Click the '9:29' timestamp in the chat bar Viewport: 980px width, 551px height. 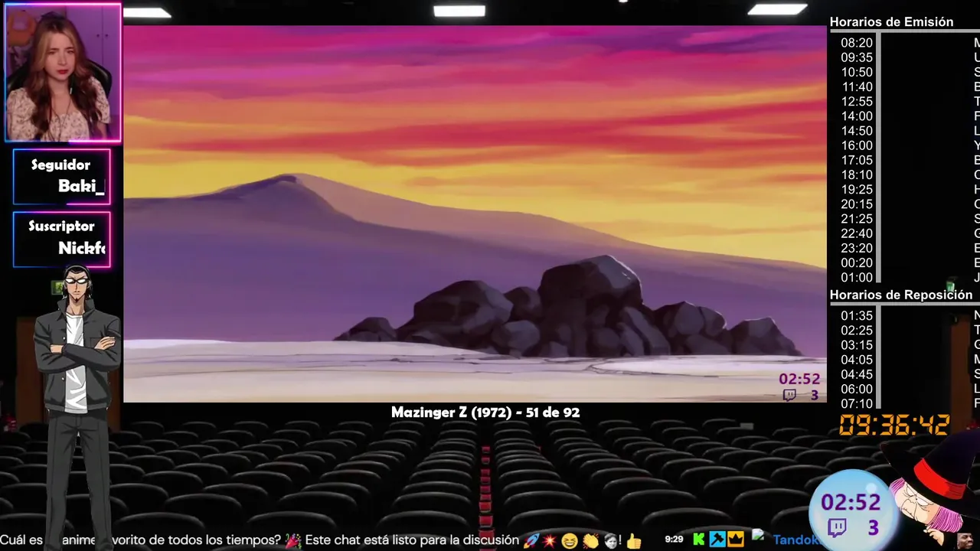pos(674,540)
